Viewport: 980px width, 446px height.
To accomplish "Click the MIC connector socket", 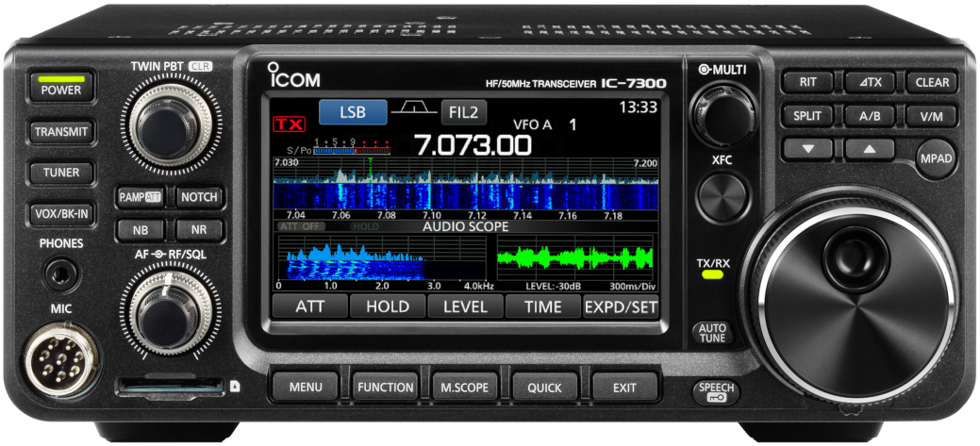I will (61, 360).
